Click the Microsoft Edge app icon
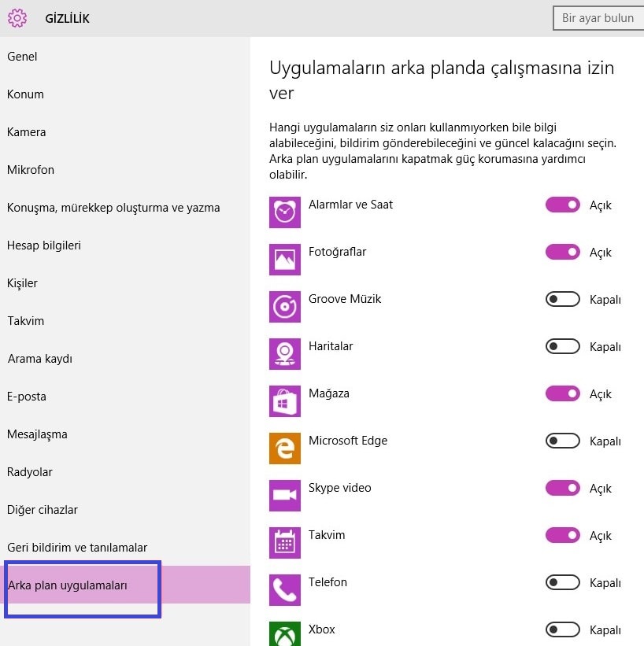Viewport: 644px width, 646px height. click(284, 449)
